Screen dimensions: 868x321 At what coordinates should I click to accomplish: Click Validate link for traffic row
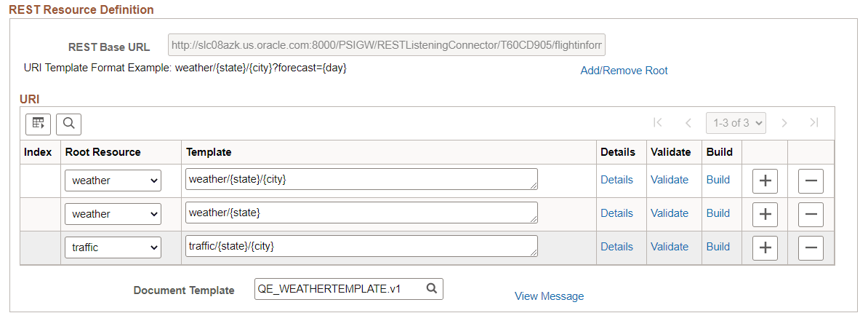pyautogui.click(x=670, y=247)
